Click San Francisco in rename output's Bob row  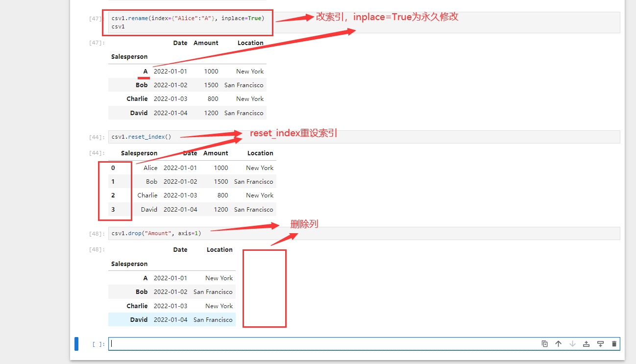[244, 85]
